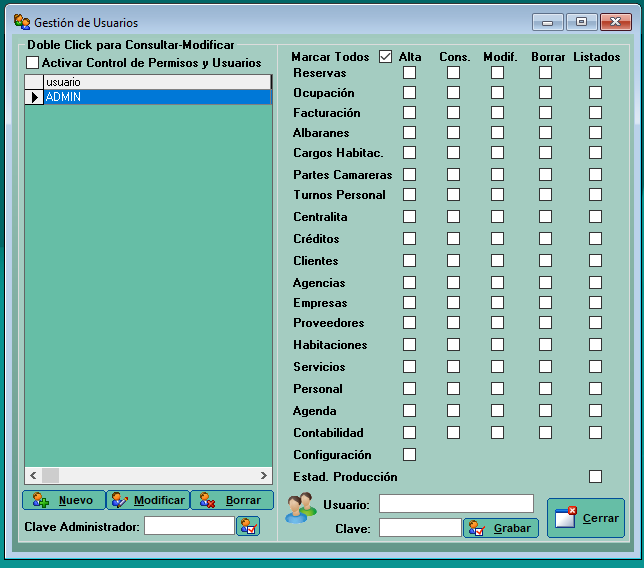Uncheck the Marcar Todos checkbox
The width and height of the screenshot is (644, 568).
(x=386, y=57)
